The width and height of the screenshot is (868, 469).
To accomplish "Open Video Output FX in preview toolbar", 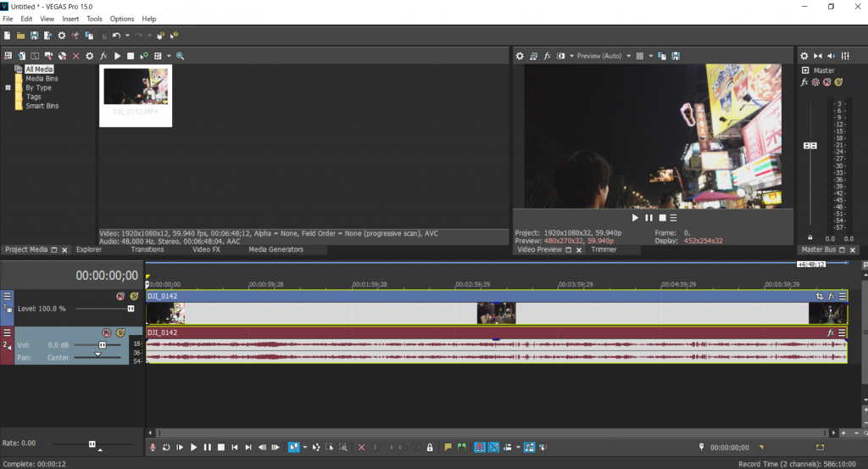I will pyautogui.click(x=547, y=56).
